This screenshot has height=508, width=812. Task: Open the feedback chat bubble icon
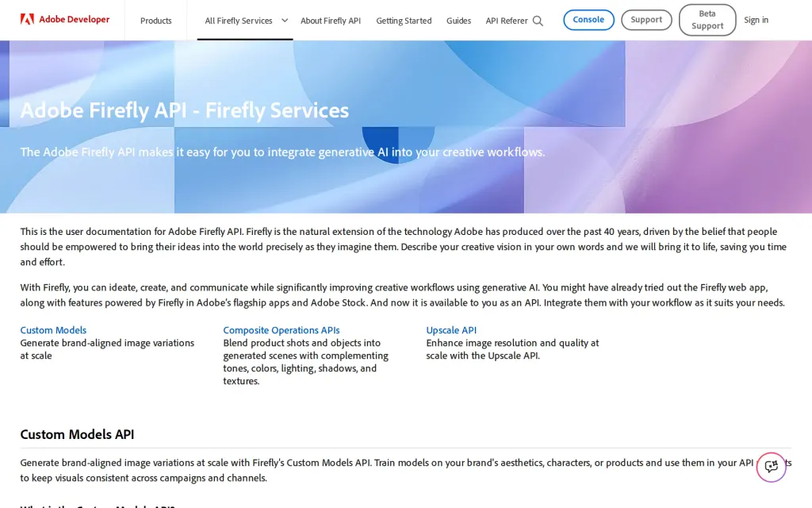[x=771, y=467]
